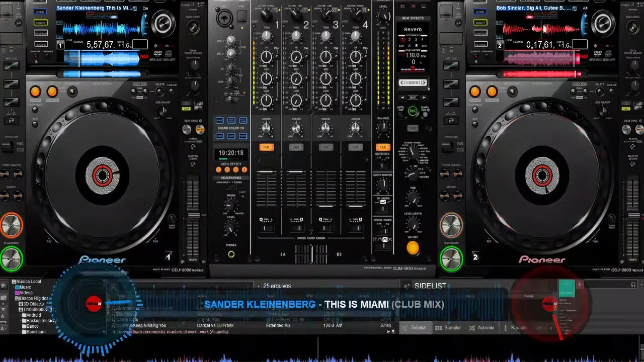Click the CLONE button on deck 2
Viewport: 644px width, 362px height.
(x=480, y=12)
